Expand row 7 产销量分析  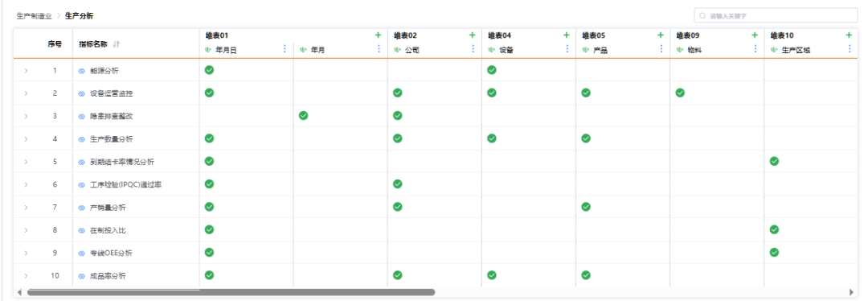(26, 208)
